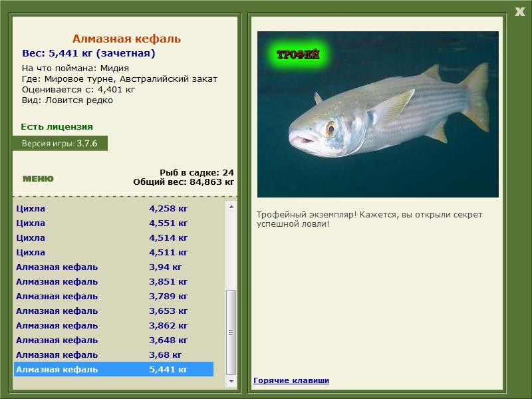
Task: Click the Рыб в садке: 24 text
Action: pyautogui.click(x=197, y=172)
